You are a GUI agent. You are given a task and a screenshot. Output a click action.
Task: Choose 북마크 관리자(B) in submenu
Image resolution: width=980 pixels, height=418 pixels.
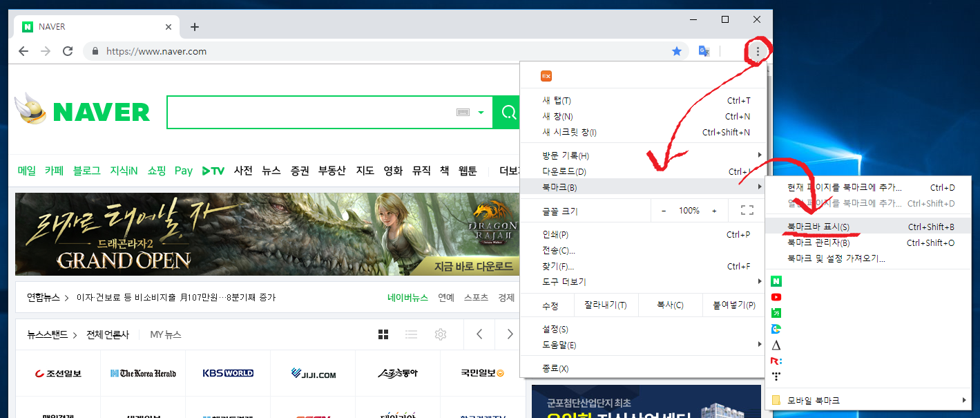tap(868, 243)
